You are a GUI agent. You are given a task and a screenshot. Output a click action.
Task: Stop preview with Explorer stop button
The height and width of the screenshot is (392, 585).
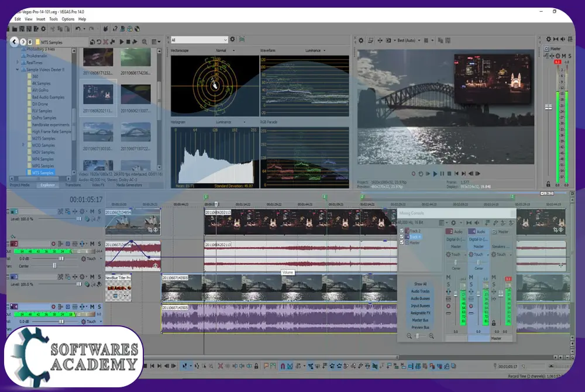(x=128, y=42)
